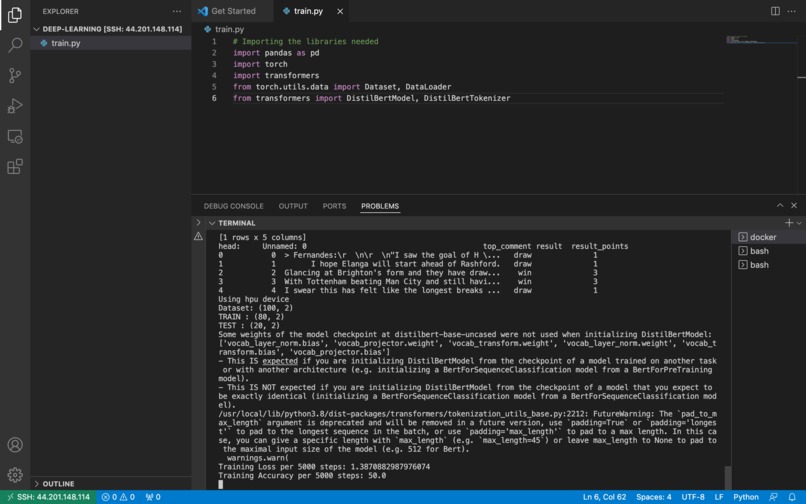This screenshot has height=504, width=806.
Task: Click train.py in the editor breadcrumb
Action: click(229, 29)
